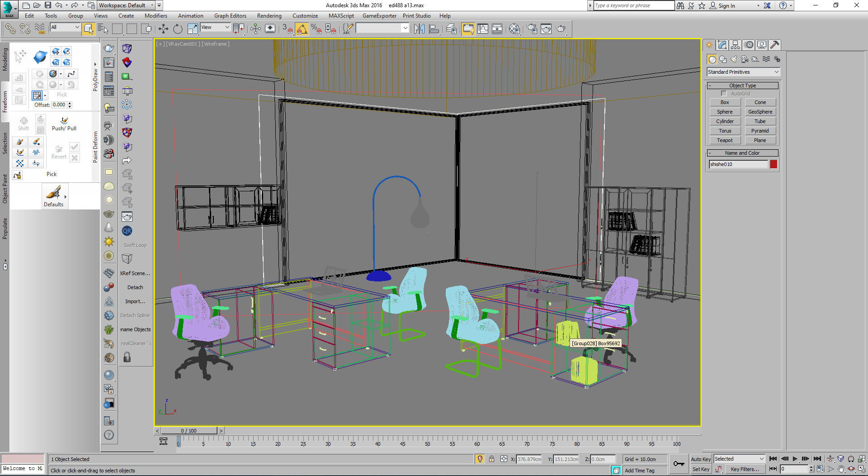Select the Cameras create category
This screenshot has width=868, height=476.
tap(745, 59)
